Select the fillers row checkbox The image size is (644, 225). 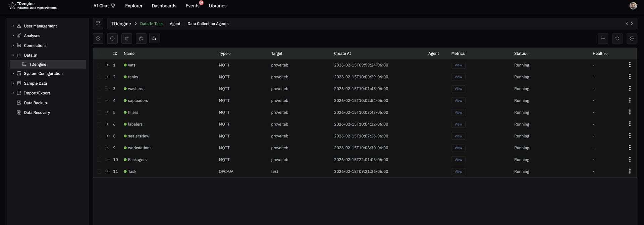point(99,112)
